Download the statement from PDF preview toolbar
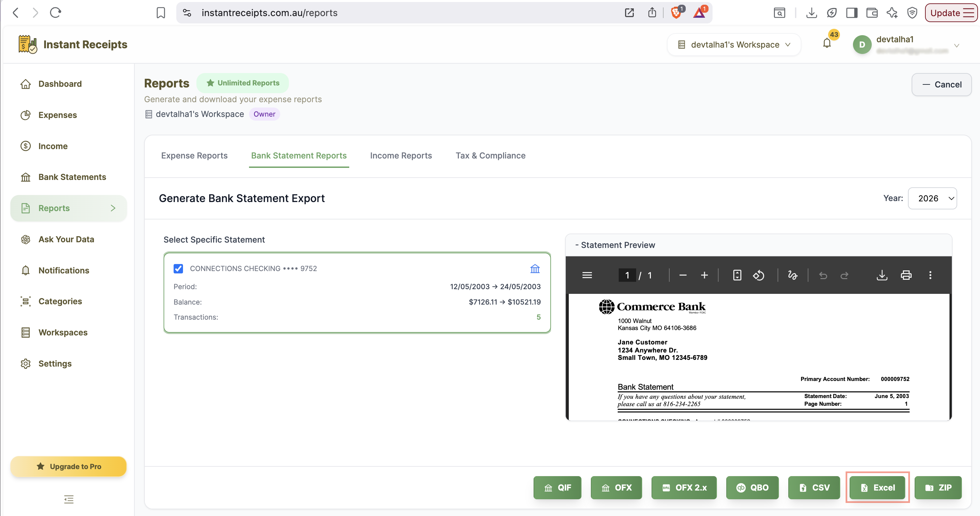The height and width of the screenshot is (516, 980). pyautogui.click(x=882, y=275)
